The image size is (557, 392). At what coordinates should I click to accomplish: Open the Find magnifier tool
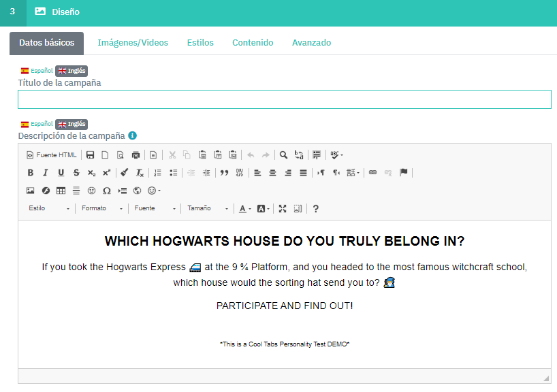tap(283, 155)
